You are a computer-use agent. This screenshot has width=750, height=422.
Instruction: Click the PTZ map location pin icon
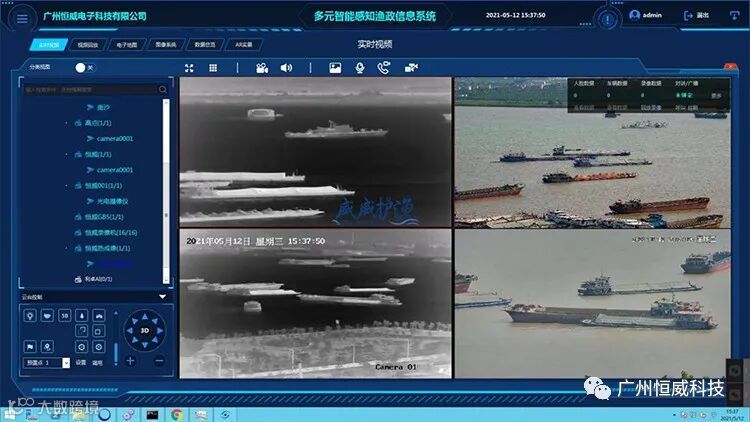tap(47, 346)
